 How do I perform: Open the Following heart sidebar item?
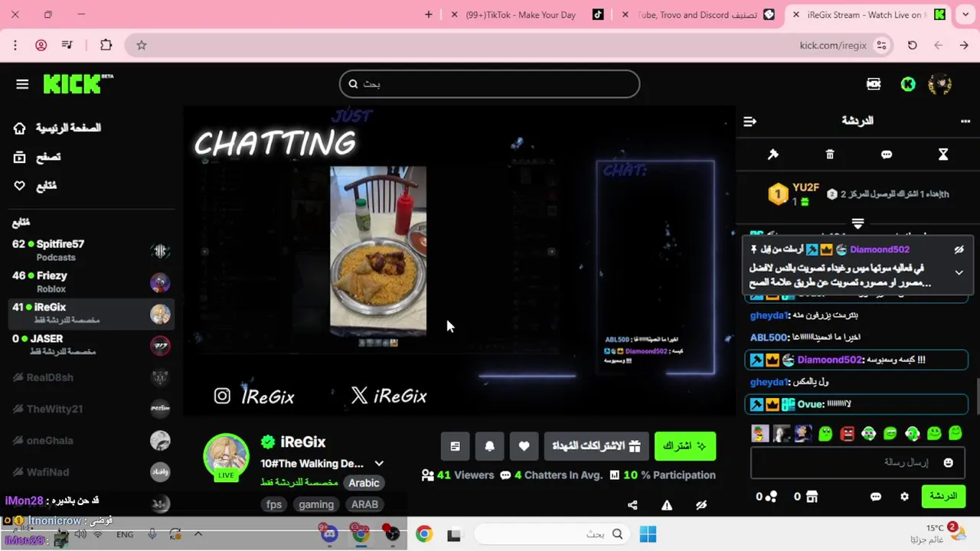click(35, 186)
